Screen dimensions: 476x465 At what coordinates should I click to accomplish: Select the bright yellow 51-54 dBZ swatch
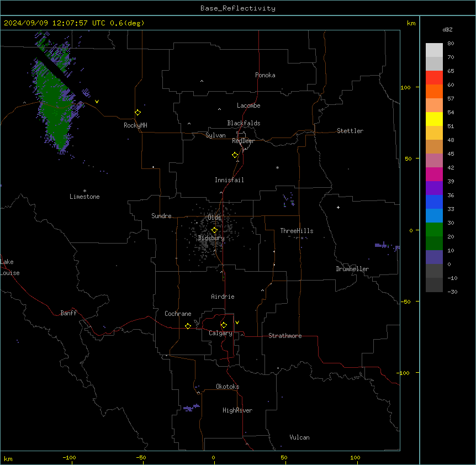(x=434, y=119)
